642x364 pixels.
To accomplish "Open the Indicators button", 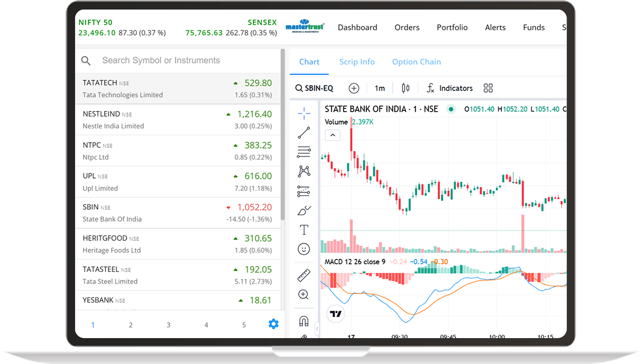I will tap(450, 88).
